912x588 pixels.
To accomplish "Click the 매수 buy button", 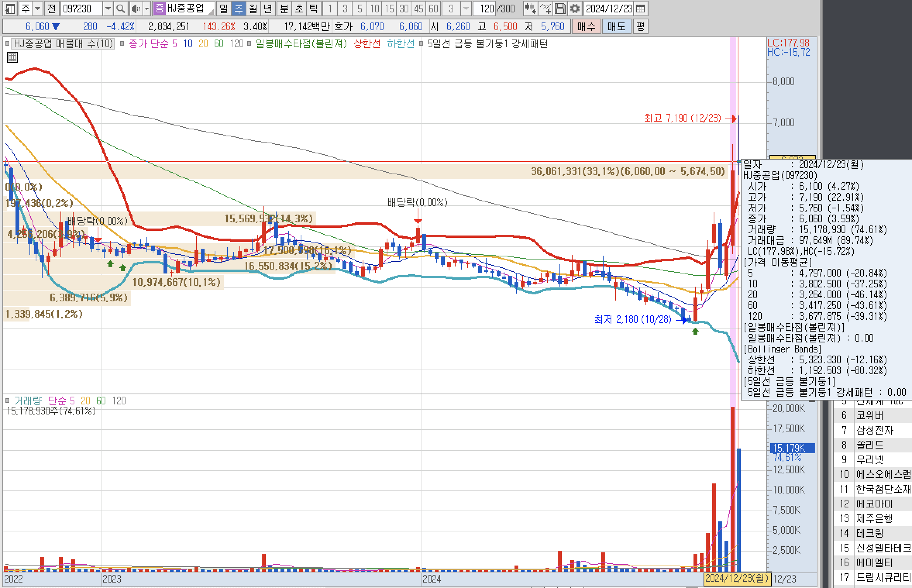I will [586, 27].
